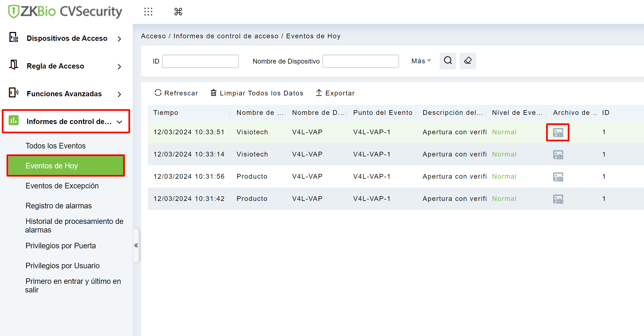Select timestamp 12/03/2024 10:33:51
The image size is (644, 336).
click(189, 132)
